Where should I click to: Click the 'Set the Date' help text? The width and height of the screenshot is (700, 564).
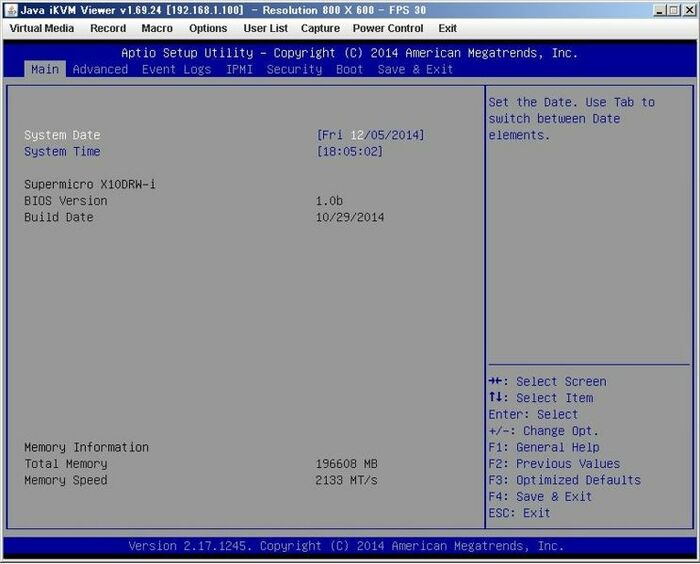pyautogui.click(x=571, y=118)
